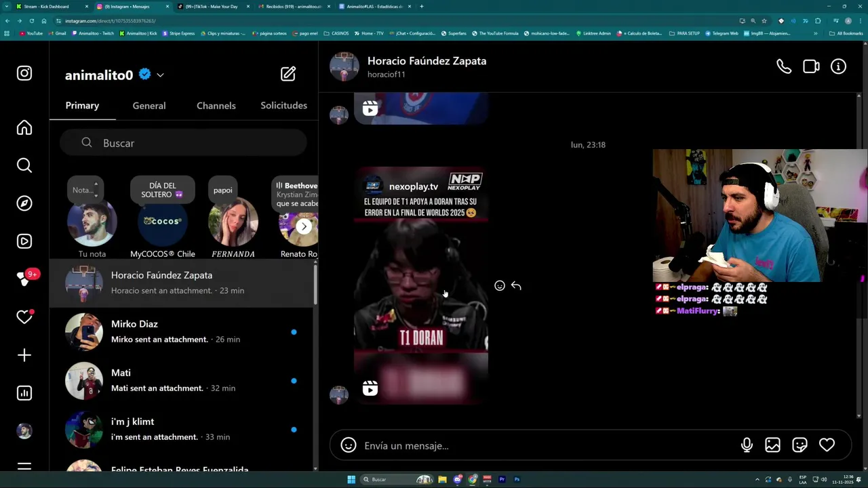The image size is (868, 488).
Task: Send a heart like in chat
Action: (x=827, y=445)
